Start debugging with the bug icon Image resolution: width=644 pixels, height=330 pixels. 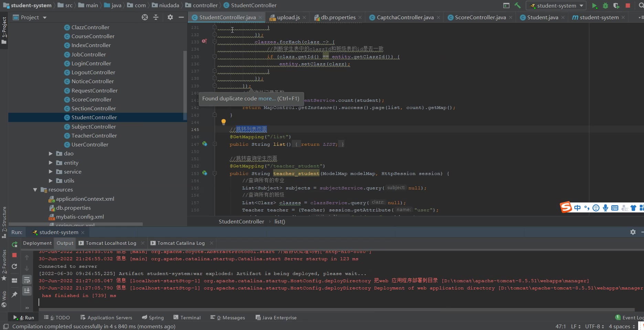click(605, 5)
